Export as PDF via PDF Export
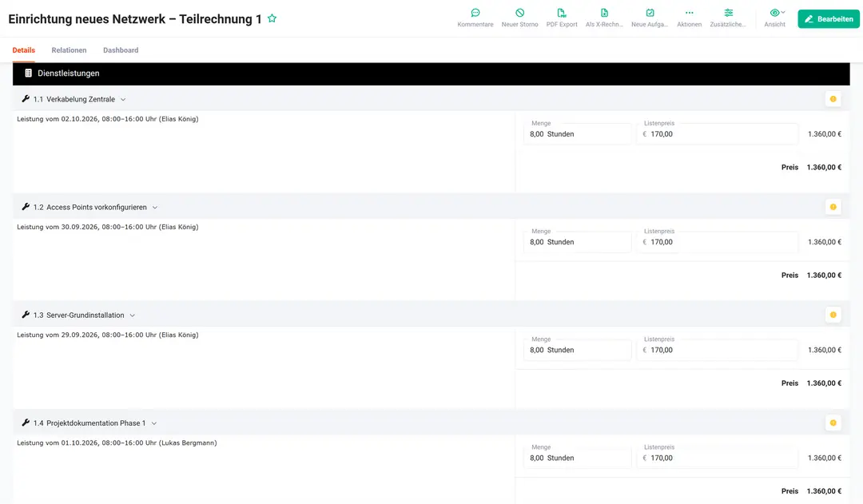Image resolution: width=863 pixels, height=504 pixels. tap(562, 13)
